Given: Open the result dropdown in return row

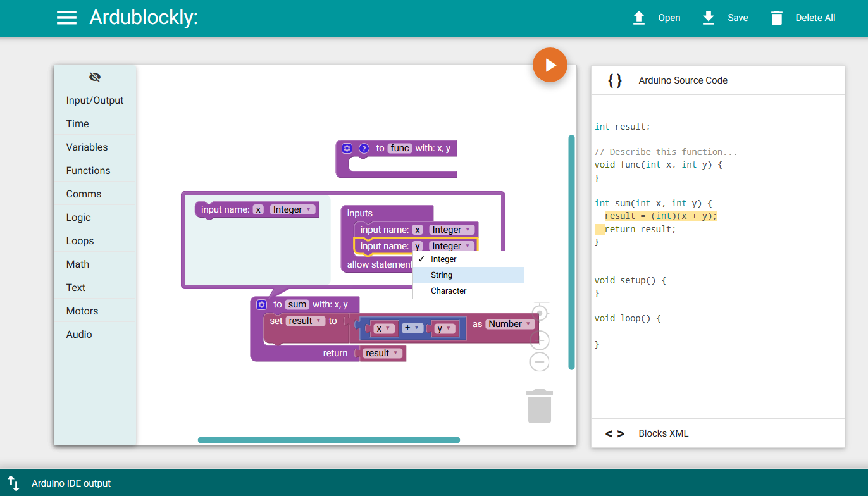Looking at the screenshot, I should coord(383,353).
